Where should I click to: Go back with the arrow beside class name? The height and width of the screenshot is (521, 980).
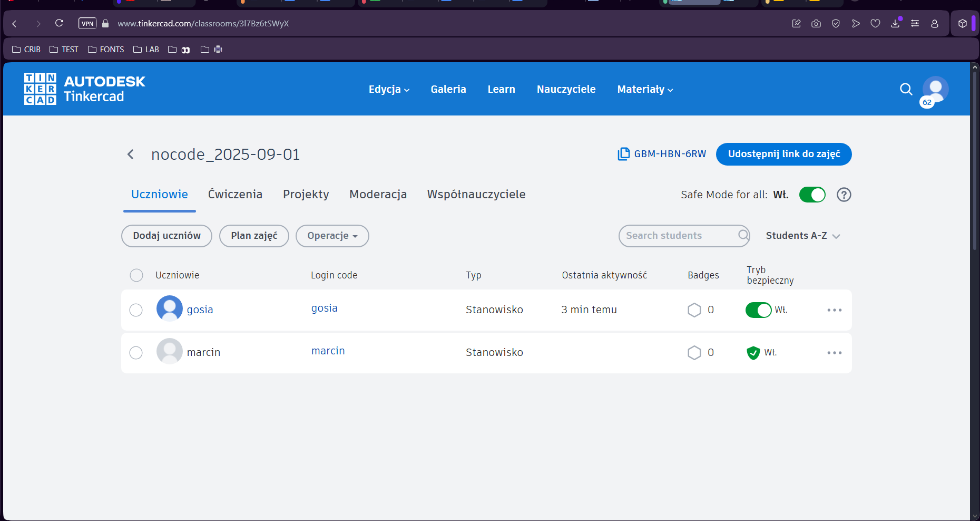(131, 154)
